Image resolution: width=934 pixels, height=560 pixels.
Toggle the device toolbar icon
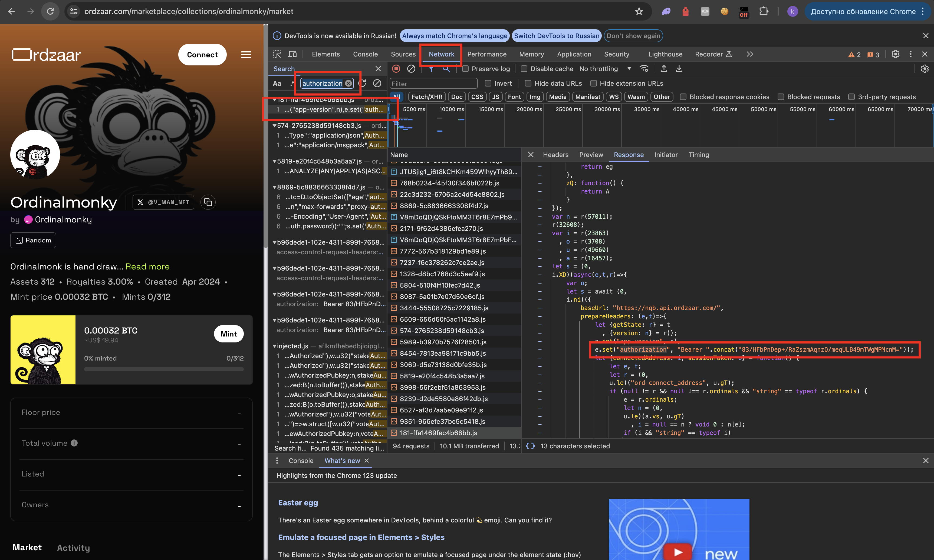coord(292,54)
